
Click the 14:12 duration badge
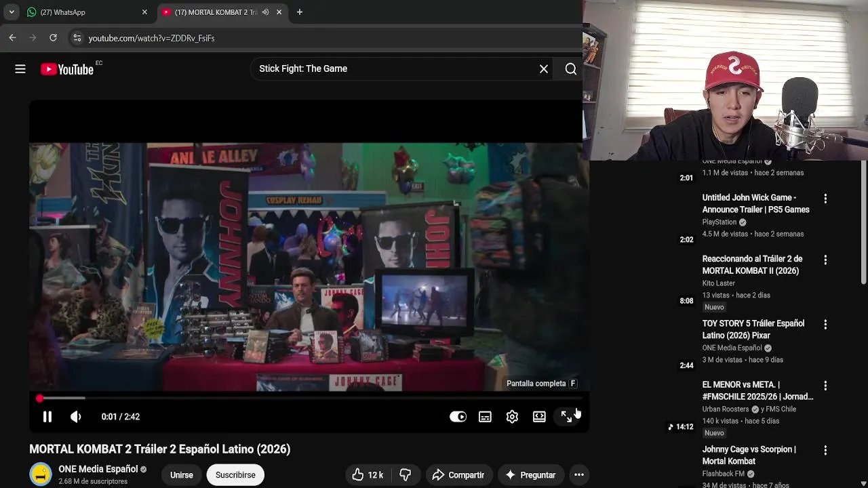click(x=681, y=427)
